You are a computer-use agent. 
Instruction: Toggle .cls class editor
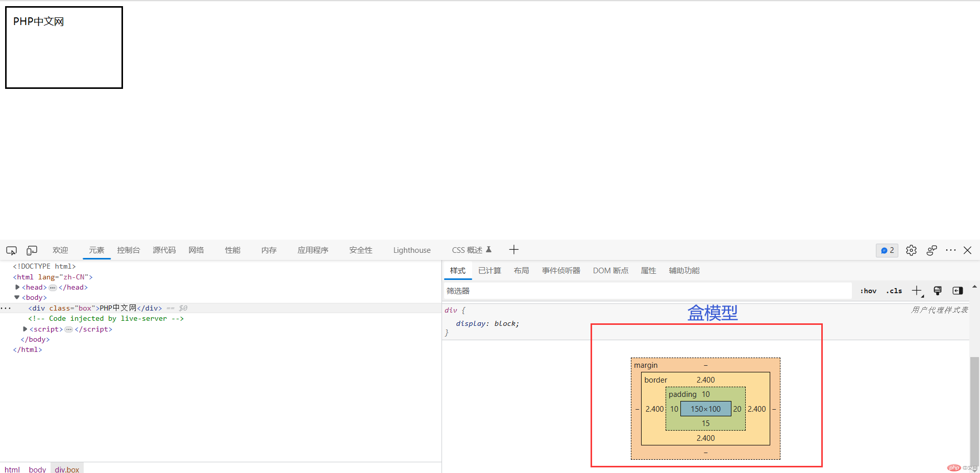click(894, 291)
